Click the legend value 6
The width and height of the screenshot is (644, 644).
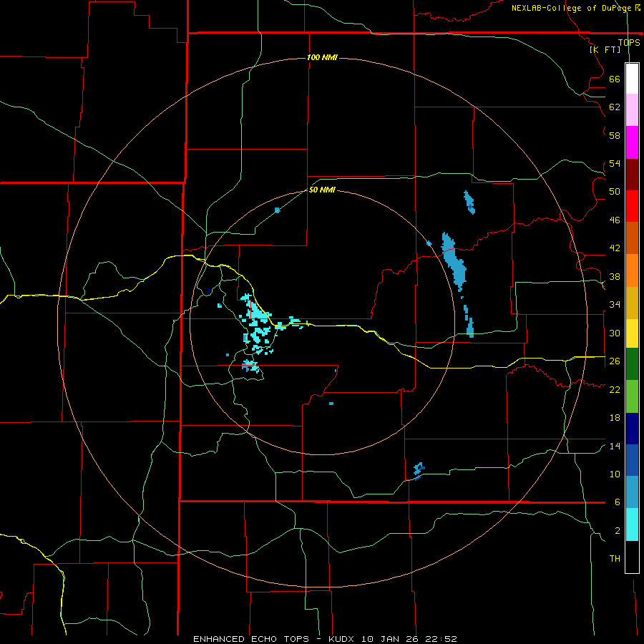point(617,502)
